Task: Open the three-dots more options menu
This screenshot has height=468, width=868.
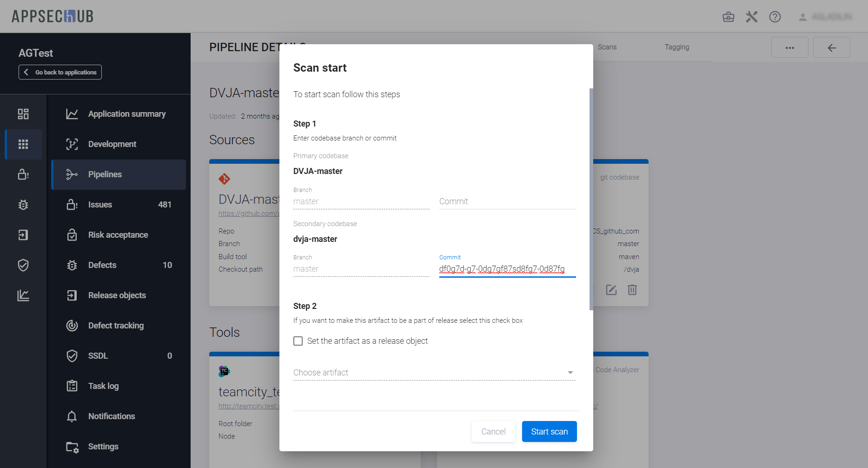Action: point(789,47)
